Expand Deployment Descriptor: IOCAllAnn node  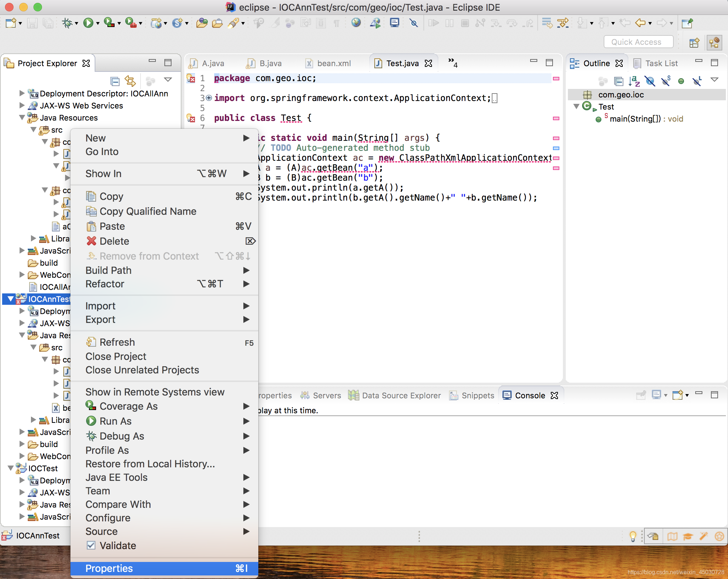(22, 93)
